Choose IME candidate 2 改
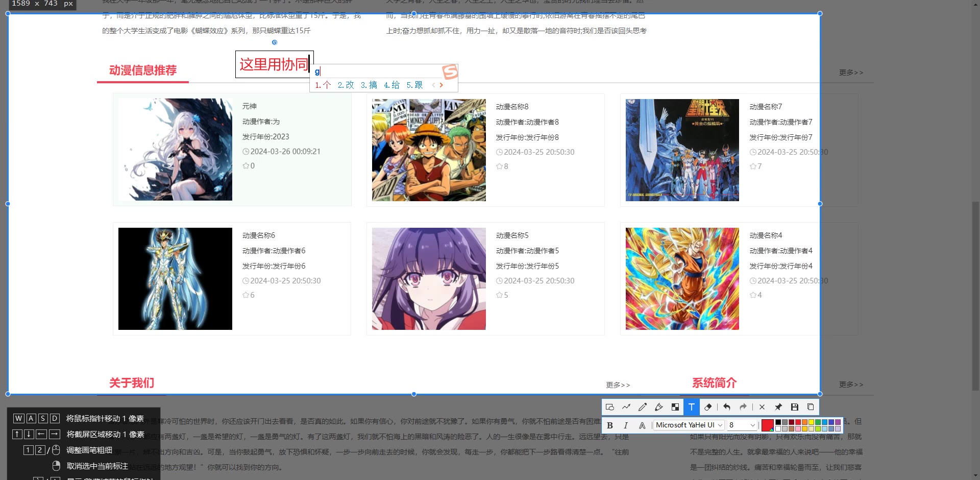 click(x=346, y=85)
